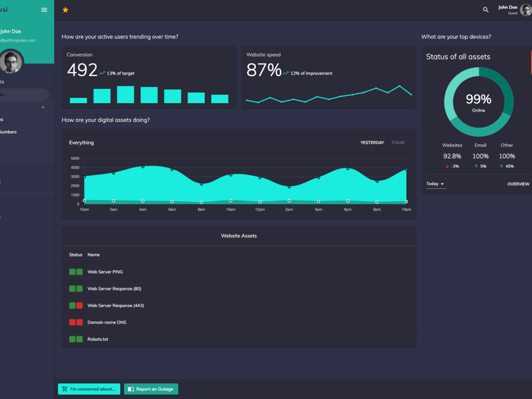
Task: Select Web Server Response (80) row
Action: pos(239,289)
